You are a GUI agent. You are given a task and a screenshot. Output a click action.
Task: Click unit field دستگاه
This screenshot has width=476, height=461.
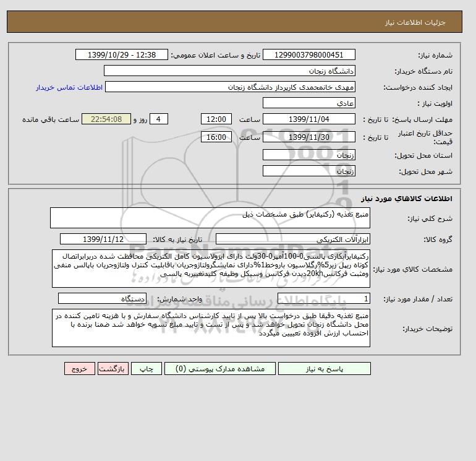pyautogui.click(x=102, y=298)
